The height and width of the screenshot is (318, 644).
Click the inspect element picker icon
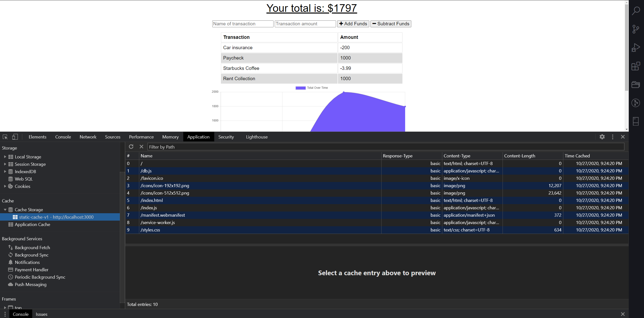click(5, 137)
